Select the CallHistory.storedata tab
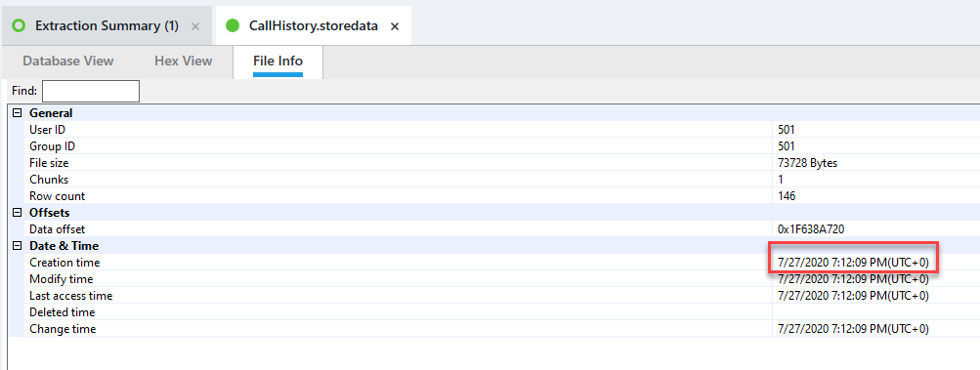Viewport: 980px width, 370px height. 313,26
